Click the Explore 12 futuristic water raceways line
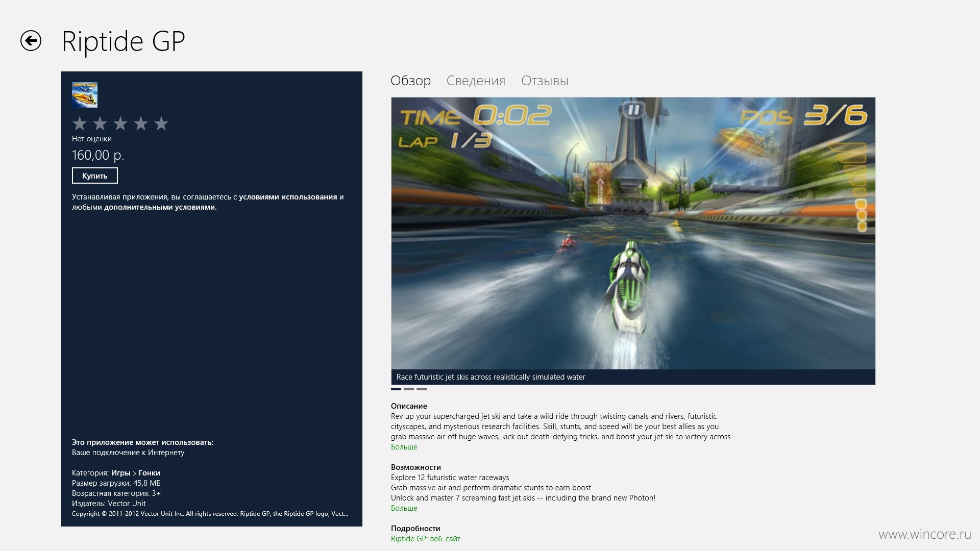Image resolution: width=980 pixels, height=551 pixels. pyautogui.click(x=450, y=478)
